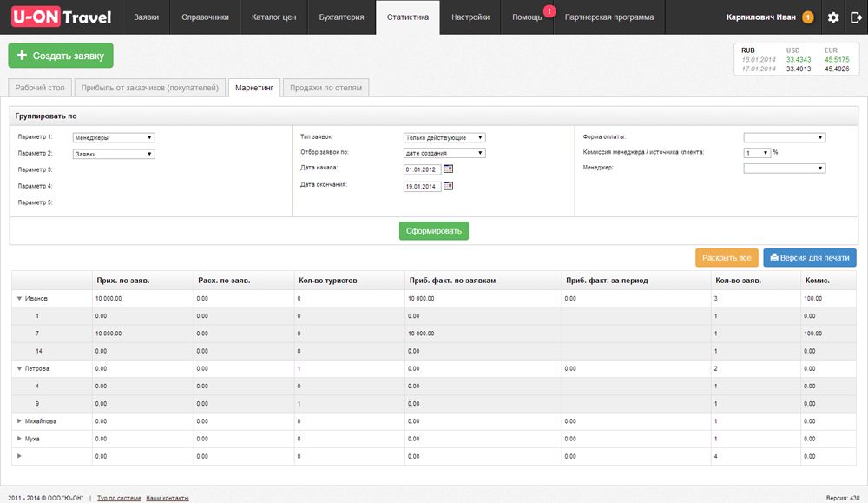Screen dimensions: 868x503
Task: Switch to Прибыль от заказчиков tab
Action: pos(150,88)
